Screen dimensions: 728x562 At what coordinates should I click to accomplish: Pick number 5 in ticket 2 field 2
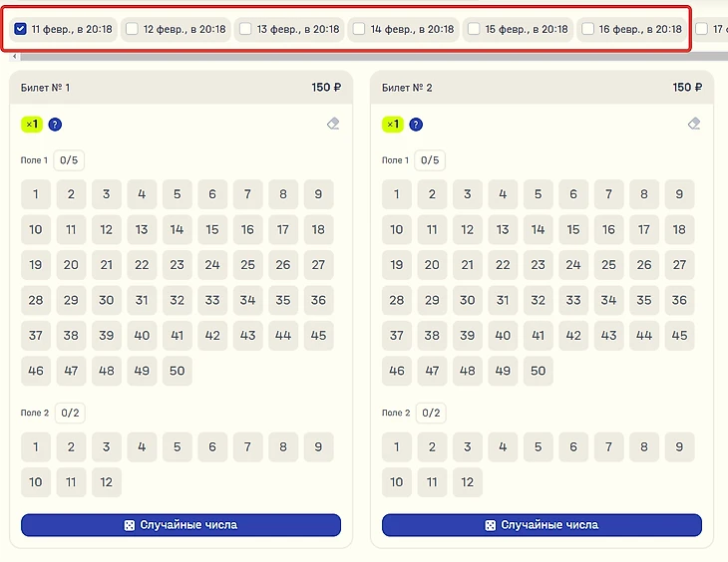(539, 446)
